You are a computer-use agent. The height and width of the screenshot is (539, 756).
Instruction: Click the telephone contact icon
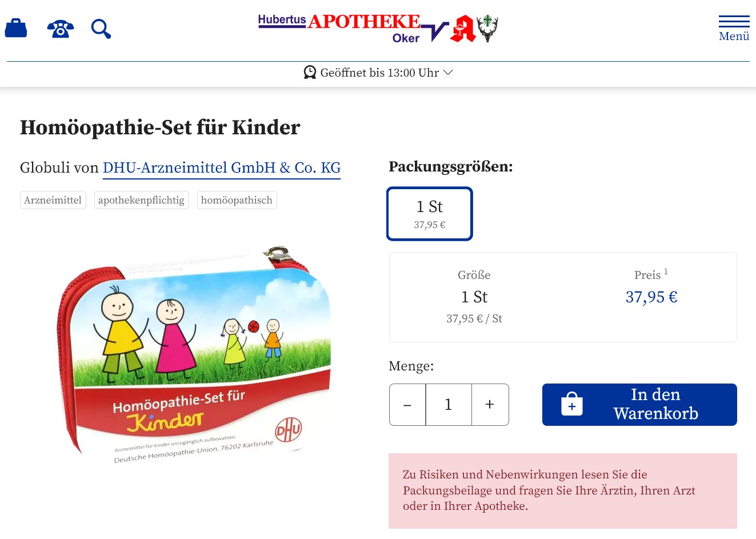pos(61,29)
